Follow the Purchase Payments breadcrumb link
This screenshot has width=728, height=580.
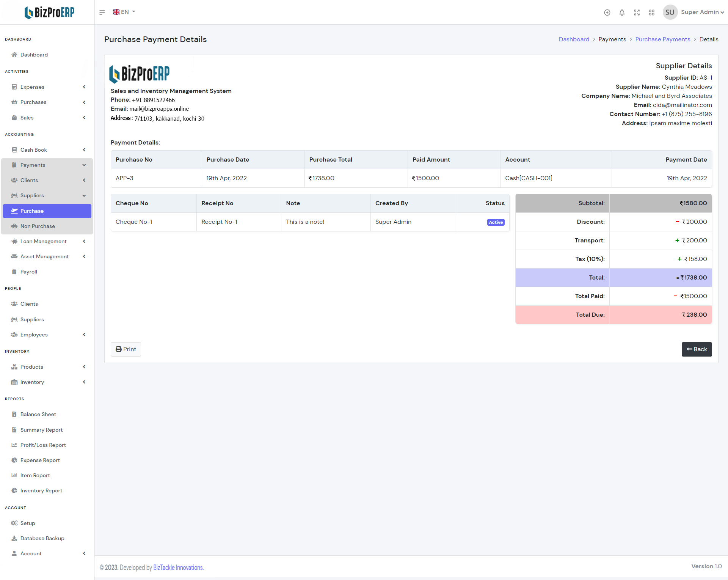click(662, 39)
